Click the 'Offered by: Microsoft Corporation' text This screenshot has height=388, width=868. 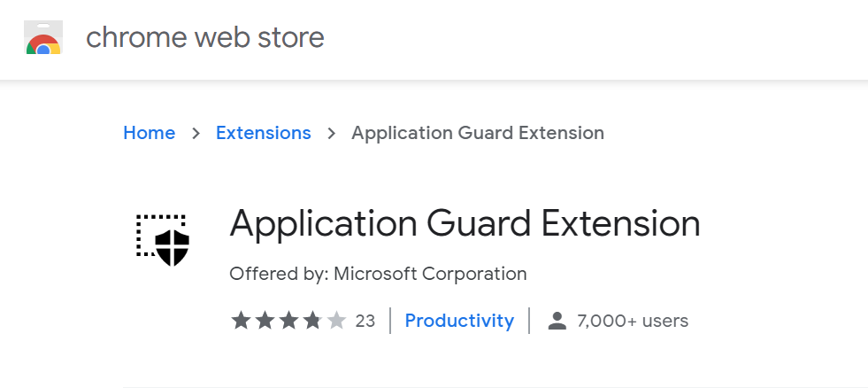[x=378, y=274]
